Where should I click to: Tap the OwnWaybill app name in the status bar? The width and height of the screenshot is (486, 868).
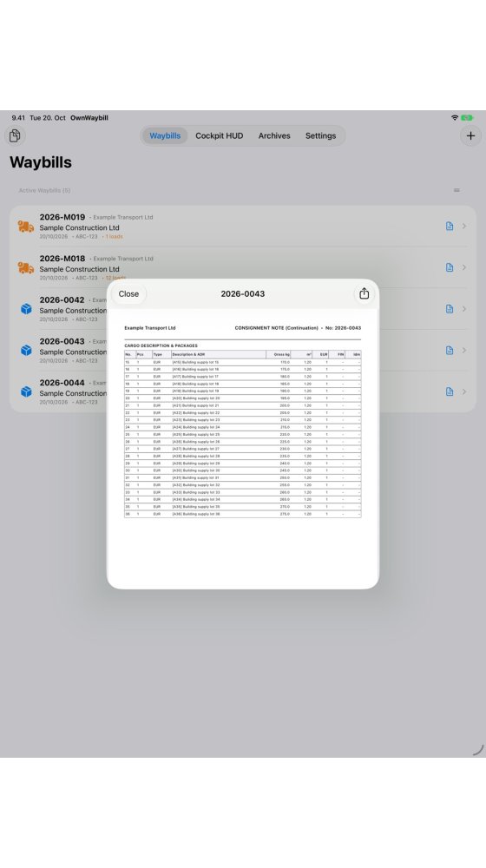tap(89, 118)
